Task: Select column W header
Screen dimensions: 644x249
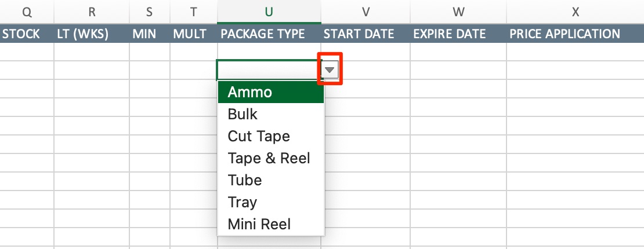Action: [458, 11]
